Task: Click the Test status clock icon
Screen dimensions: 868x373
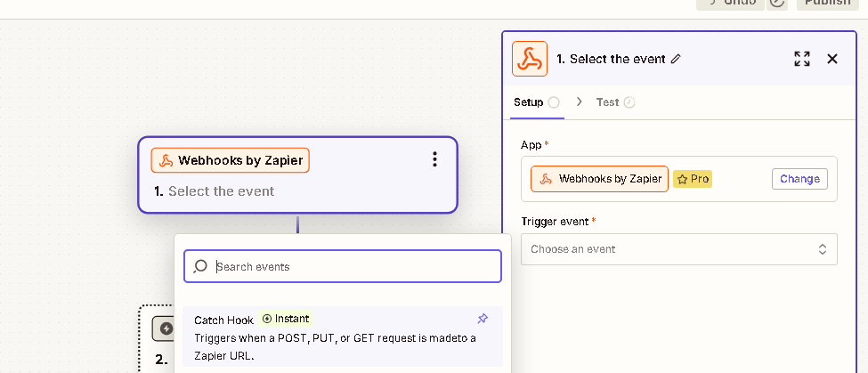Action: 629,102
